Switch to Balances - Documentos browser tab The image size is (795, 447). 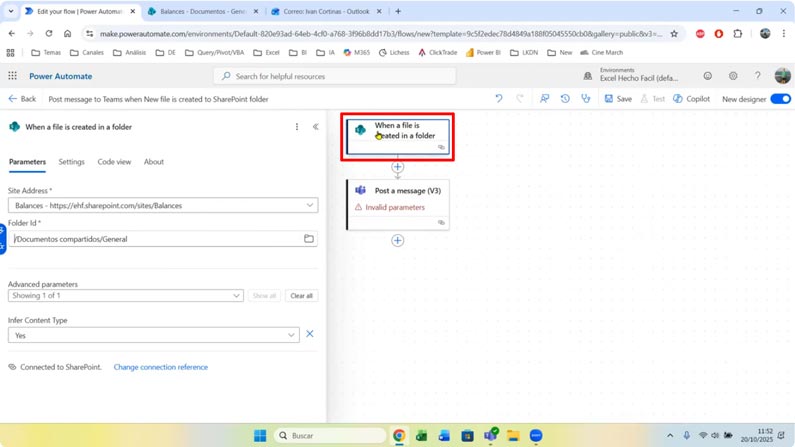pyautogui.click(x=202, y=11)
